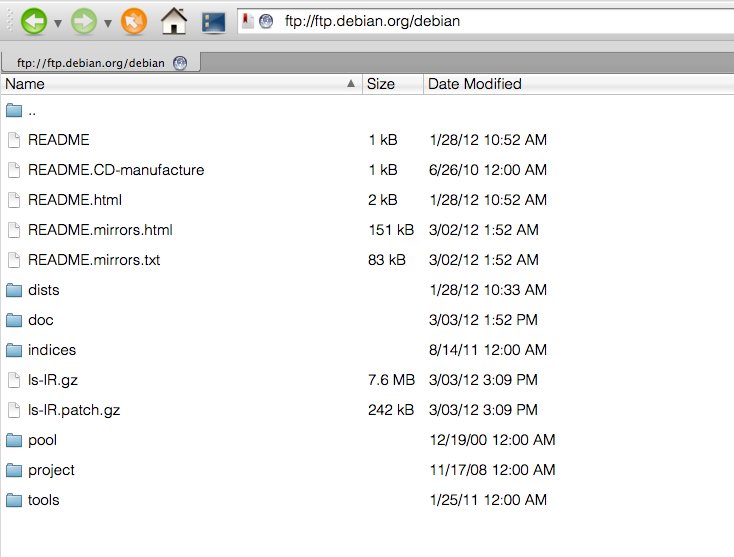Click the bookmark icon in address bar
The height and width of the screenshot is (557, 734).
click(247, 21)
